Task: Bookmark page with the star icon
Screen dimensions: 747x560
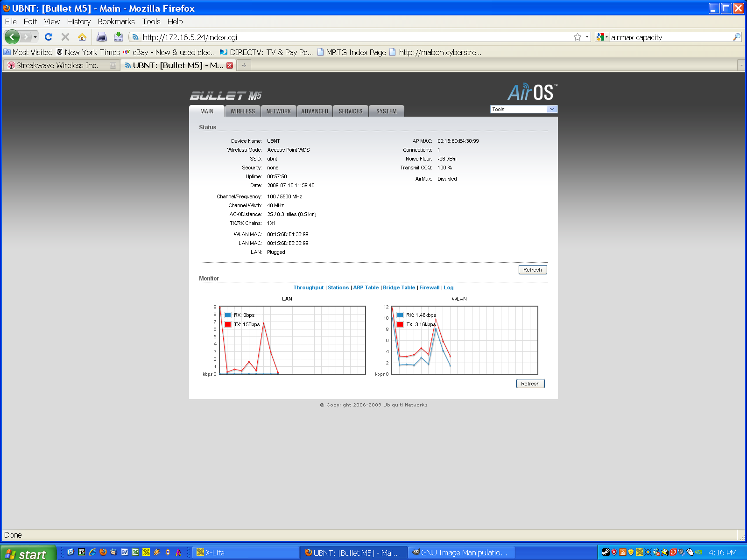Action: [578, 37]
